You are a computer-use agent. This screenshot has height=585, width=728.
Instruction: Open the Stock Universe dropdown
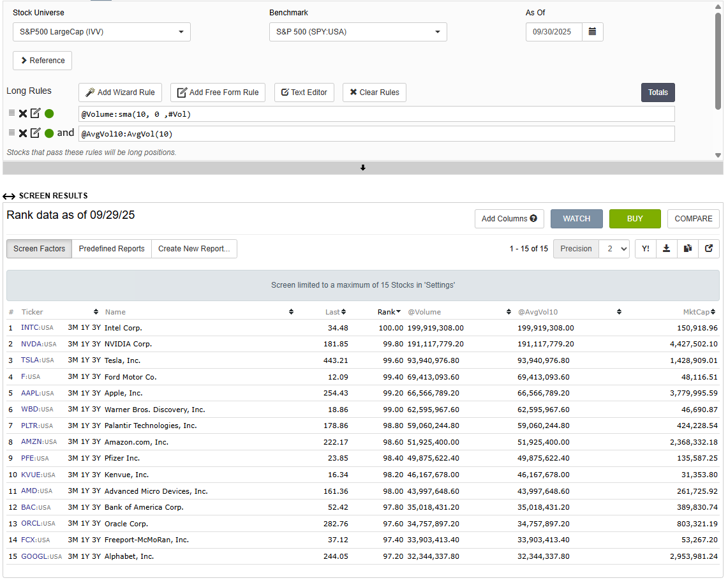[101, 32]
